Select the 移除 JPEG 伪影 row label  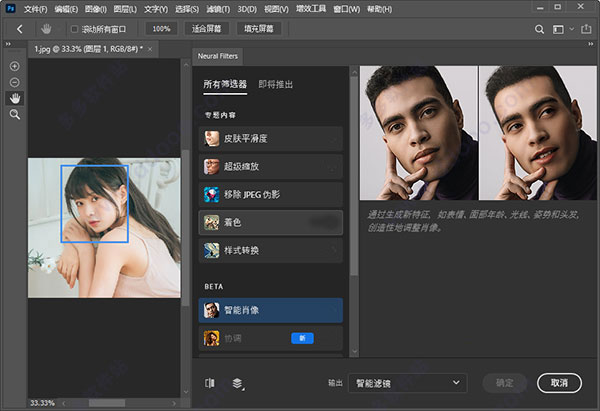pyautogui.click(x=252, y=194)
